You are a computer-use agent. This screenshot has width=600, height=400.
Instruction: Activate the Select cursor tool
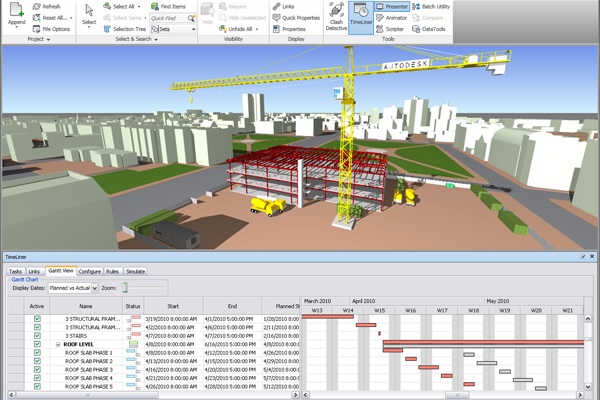point(89,13)
